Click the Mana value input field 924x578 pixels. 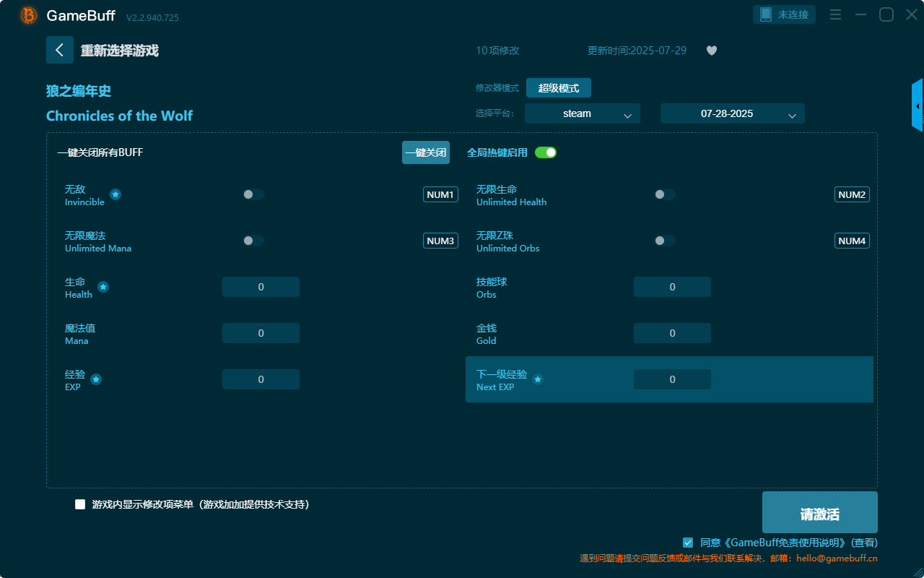(x=261, y=333)
